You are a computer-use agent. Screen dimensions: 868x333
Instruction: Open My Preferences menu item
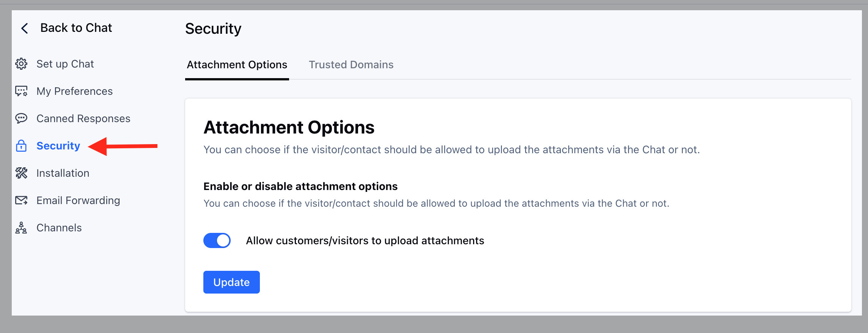tap(74, 91)
